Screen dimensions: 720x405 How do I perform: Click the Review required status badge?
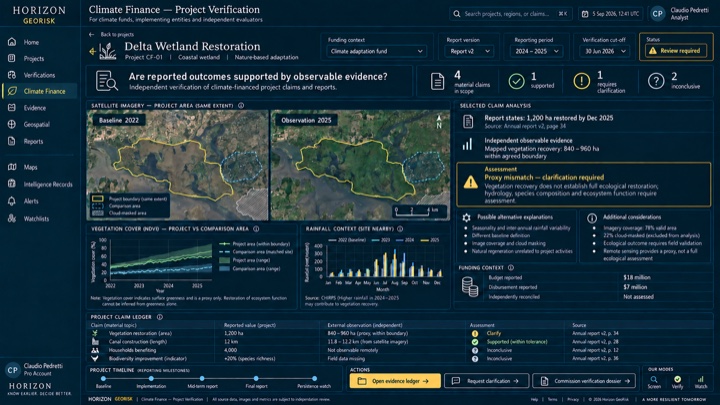[675, 51]
